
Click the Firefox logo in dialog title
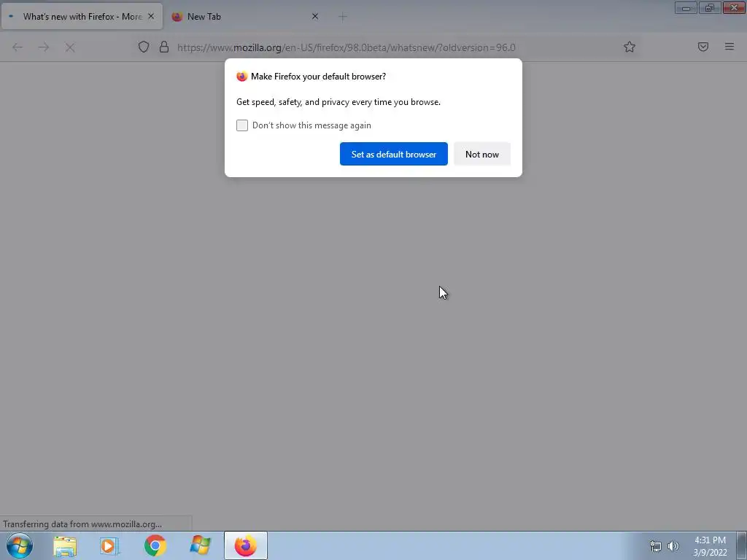click(x=242, y=76)
